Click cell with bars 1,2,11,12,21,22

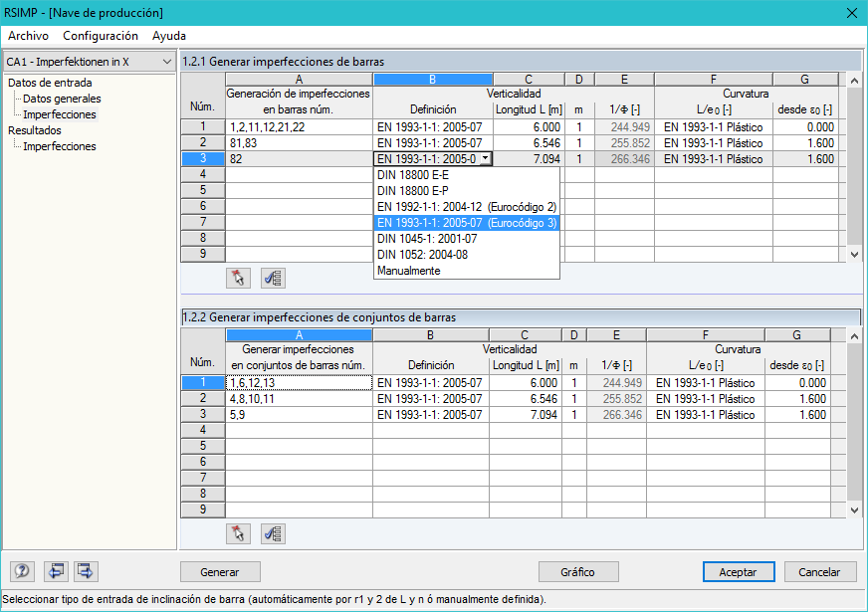299,127
